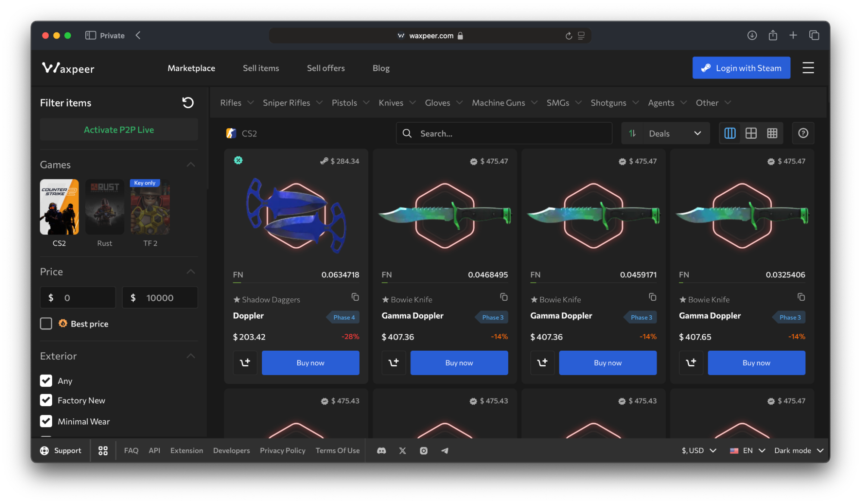The image size is (861, 504).
Task: Click Login with Steam
Action: coord(741,68)
